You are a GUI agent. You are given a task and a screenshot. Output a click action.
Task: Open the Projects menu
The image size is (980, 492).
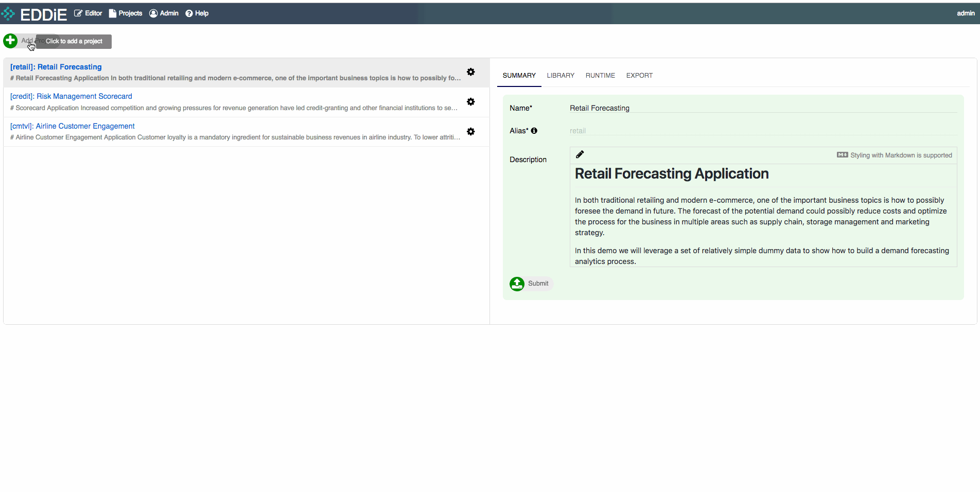pos(126,13)
